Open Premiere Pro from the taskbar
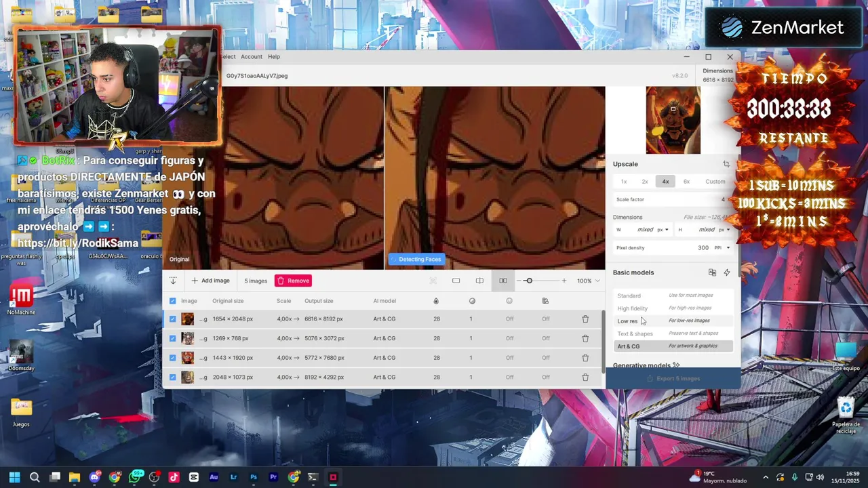Screen dimensions: 868x488 point(273,477)
